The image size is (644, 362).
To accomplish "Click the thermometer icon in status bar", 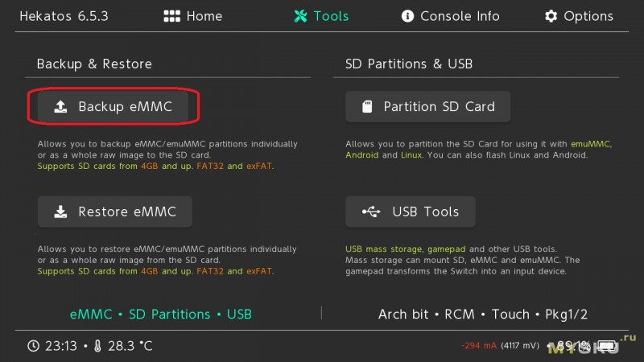I will click(97, 346).
